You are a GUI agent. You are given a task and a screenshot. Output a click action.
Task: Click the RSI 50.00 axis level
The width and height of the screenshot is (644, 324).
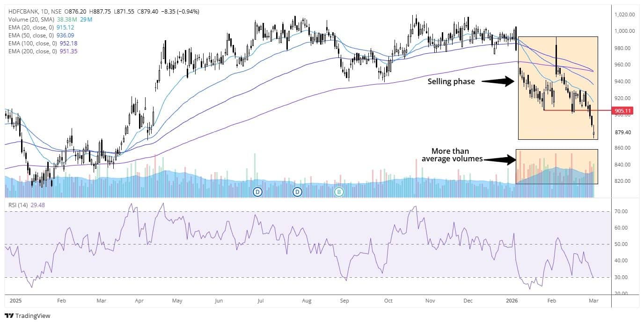pos(621,244)
